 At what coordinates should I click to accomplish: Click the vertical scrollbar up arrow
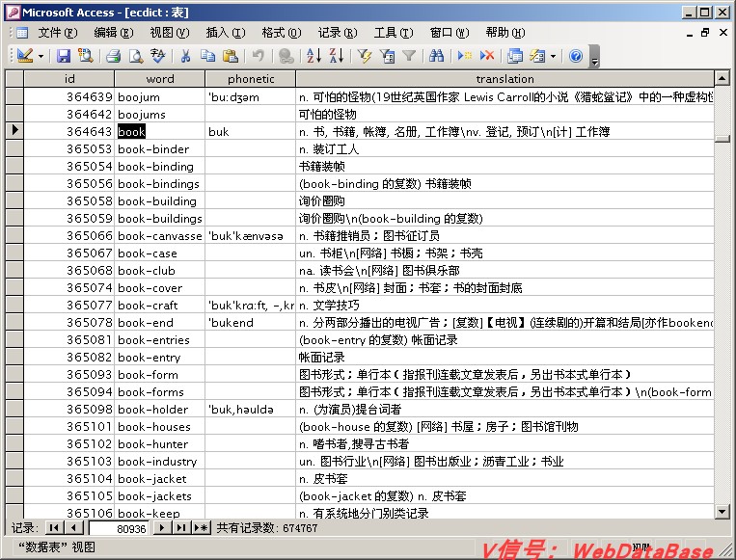coord(722,78)
